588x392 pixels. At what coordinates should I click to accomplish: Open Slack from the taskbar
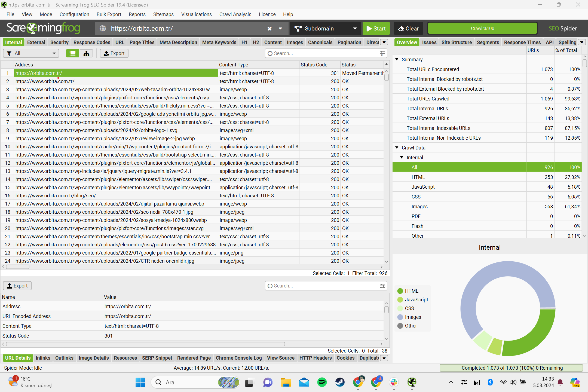pyautogui.click(x=394, y=382)
